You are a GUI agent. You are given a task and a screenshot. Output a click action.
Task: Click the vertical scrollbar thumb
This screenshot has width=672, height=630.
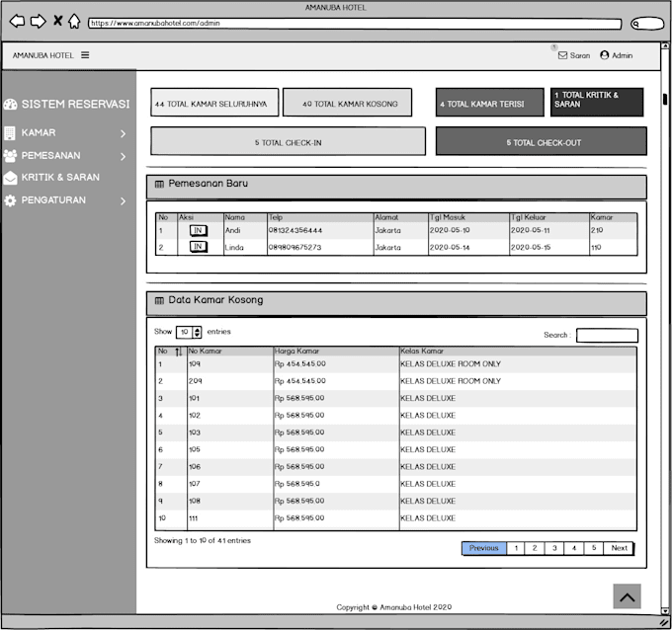click(x=665, y=99)
